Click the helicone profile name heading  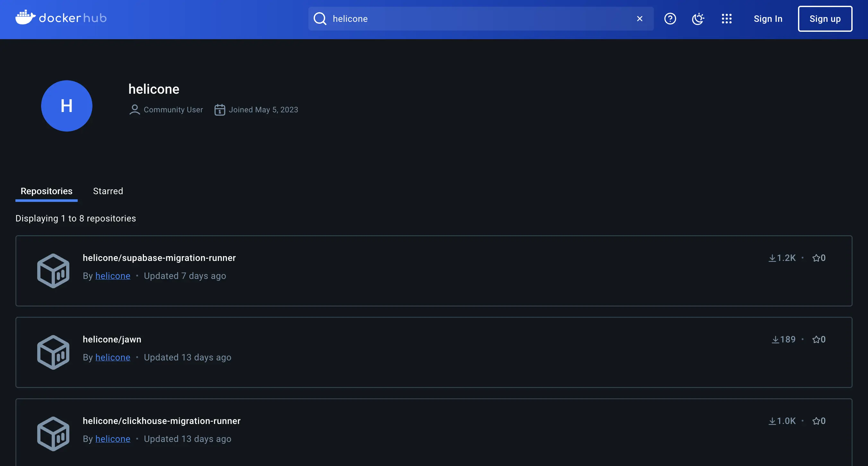(x=154, y=89)
